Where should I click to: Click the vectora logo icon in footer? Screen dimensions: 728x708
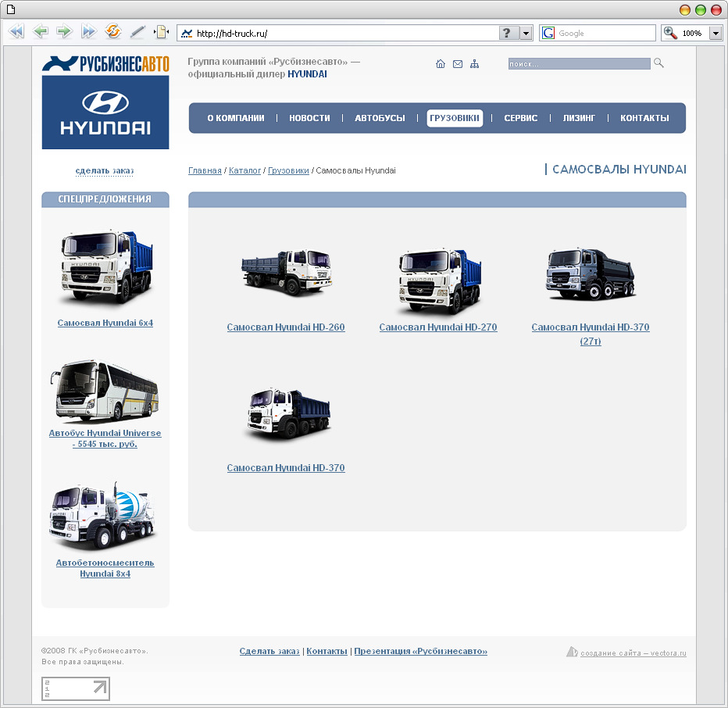(572, 652)
